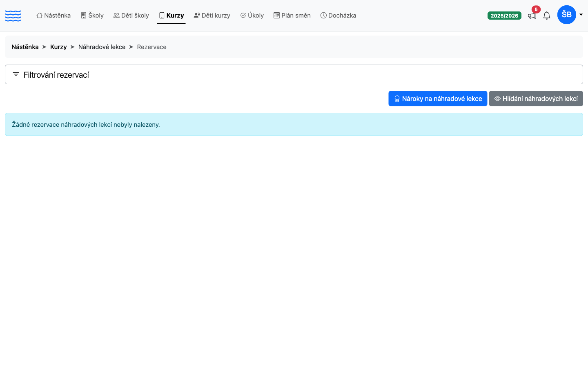The image size is (588, 368).
Task: Open announcements megaphone icon
Action: click(532, 16)
